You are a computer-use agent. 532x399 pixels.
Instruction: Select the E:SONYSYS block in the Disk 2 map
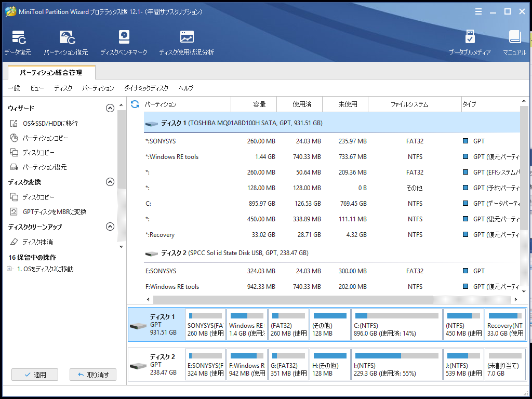[206, 365]
